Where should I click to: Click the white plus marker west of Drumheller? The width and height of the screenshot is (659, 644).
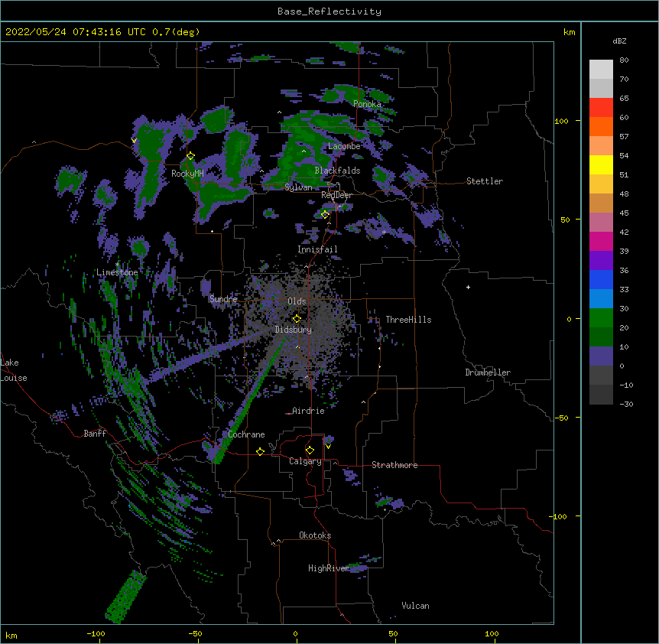click(468, 287)
